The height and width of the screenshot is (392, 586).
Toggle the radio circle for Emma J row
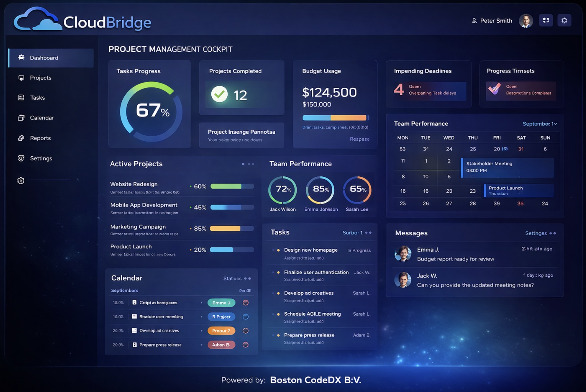tap(245, 303)
